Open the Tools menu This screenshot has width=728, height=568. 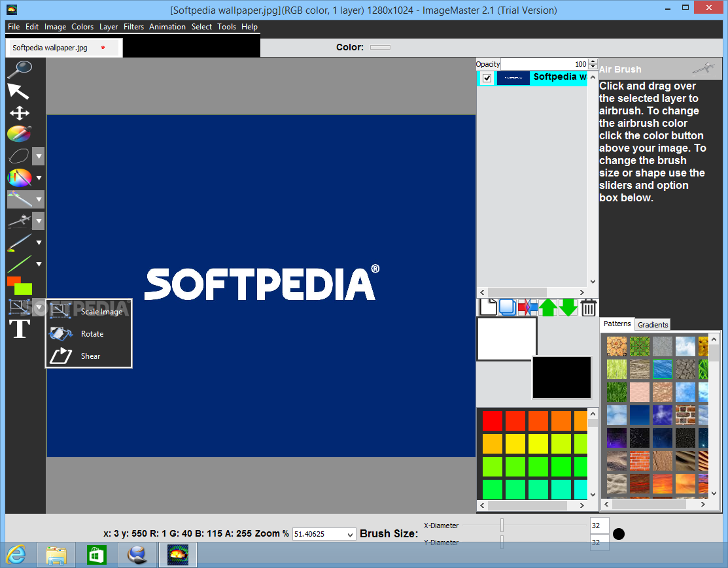pos(226,27)
